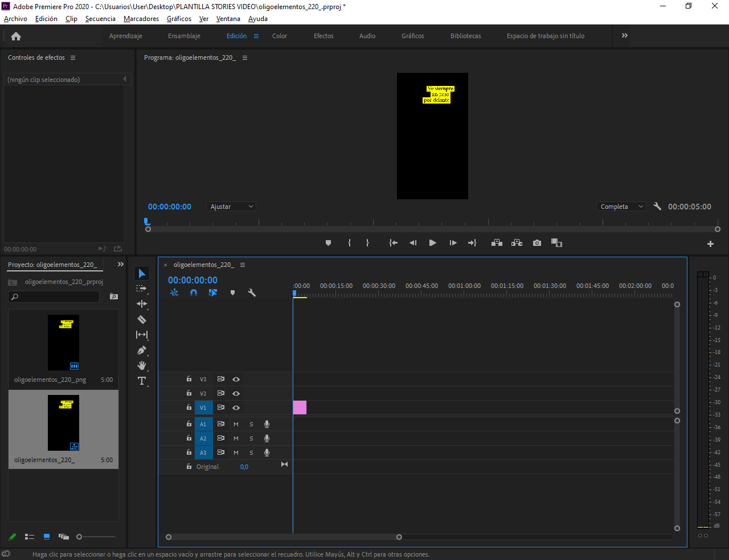Switch to Ensamblaje workspace
Viewport: 729px width, 560px height.
(184, 36)
